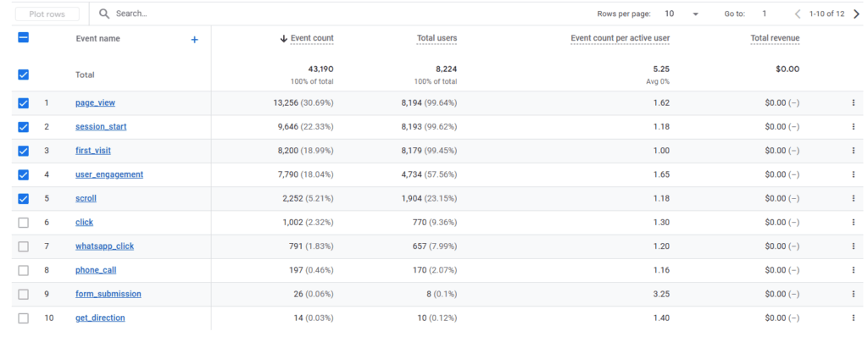Viewport: 868px width, 337px height.
Task: Open the three-dot menu for scroll row
Action: click(853, 198)
